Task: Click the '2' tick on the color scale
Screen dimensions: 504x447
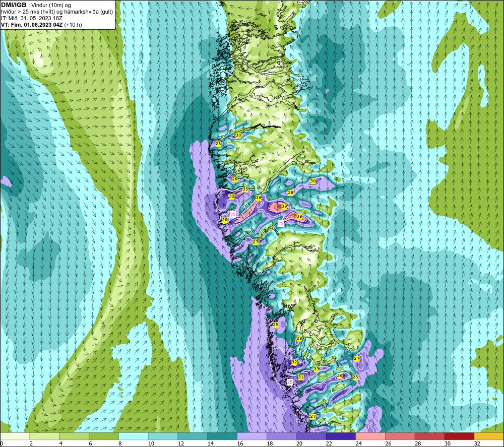Action: (x=31, y=443)
